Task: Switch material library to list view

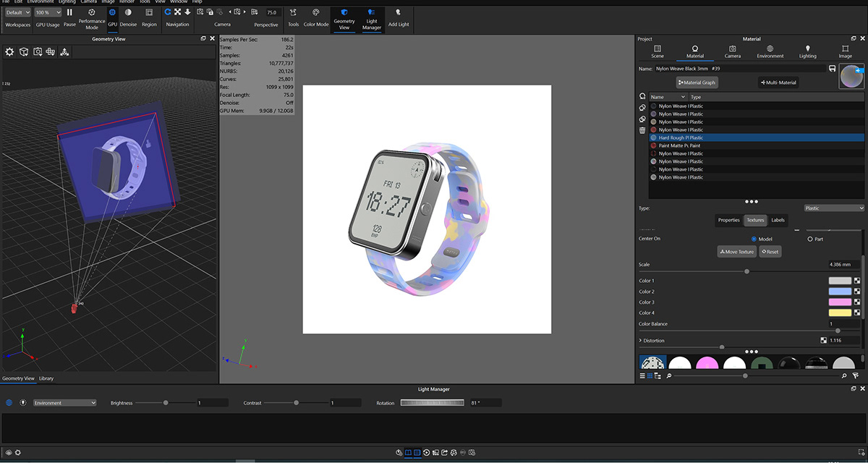Action: 641,376
